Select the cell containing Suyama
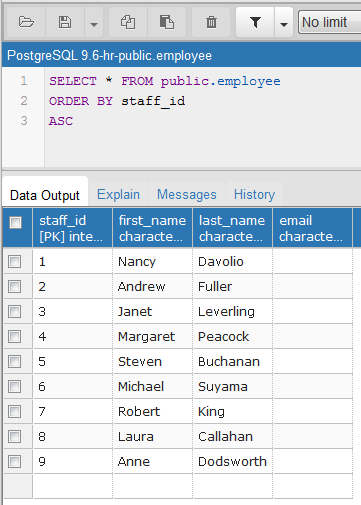 tap(232, 386)
